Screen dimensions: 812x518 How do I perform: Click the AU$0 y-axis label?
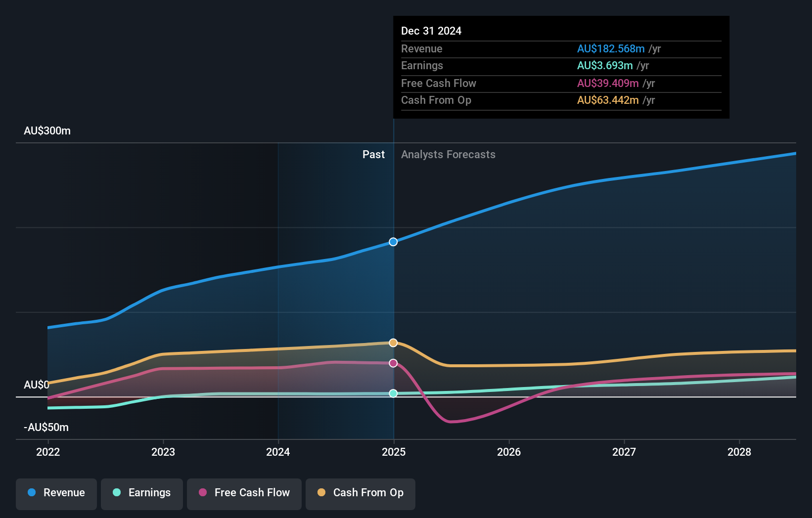[37, 385]
